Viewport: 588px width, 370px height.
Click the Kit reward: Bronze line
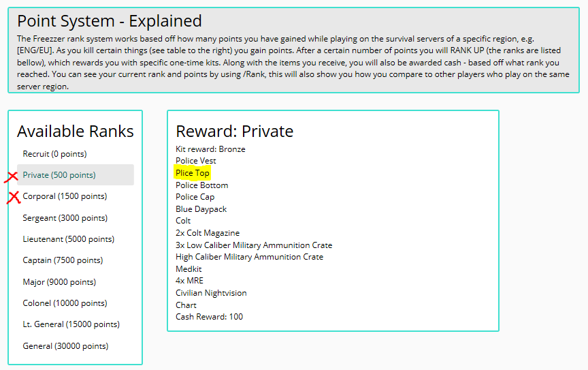(x=210, y=149)
